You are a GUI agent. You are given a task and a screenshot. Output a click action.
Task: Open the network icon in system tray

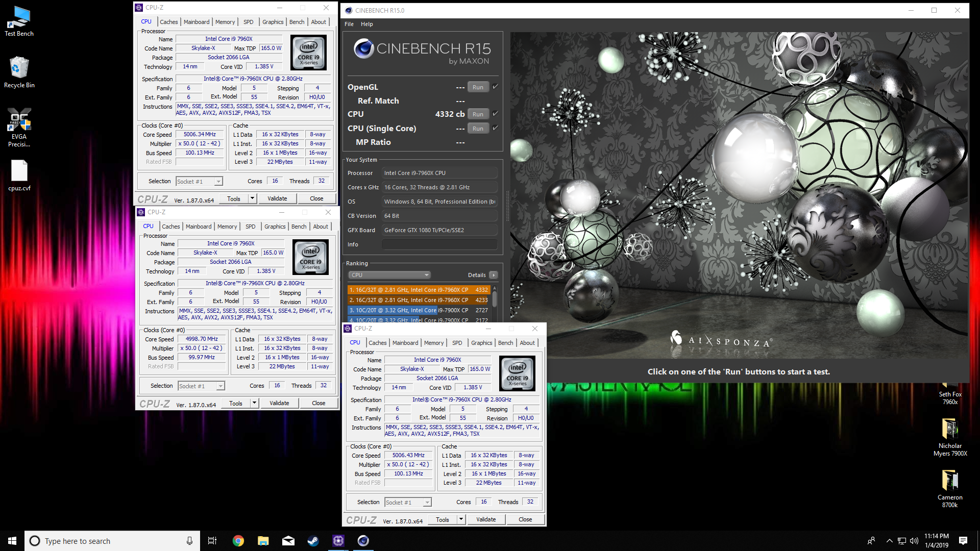pyautogui.click(x=902, y=541)
